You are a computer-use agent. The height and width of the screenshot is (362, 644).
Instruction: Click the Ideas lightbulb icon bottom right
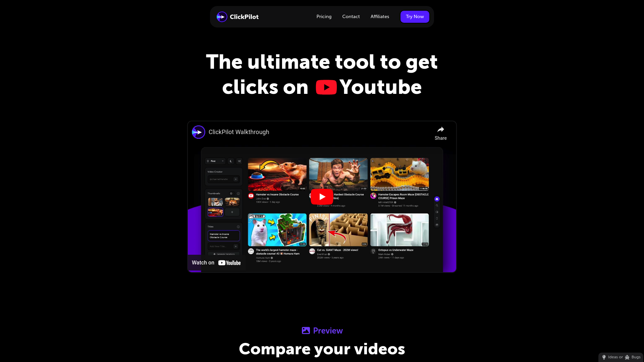click(x=604, y=357)
